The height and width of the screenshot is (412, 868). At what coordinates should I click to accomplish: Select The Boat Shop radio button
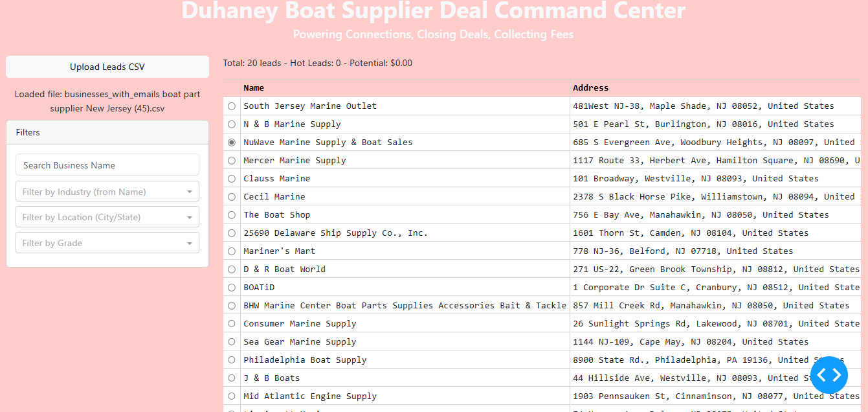coord(232,215)
